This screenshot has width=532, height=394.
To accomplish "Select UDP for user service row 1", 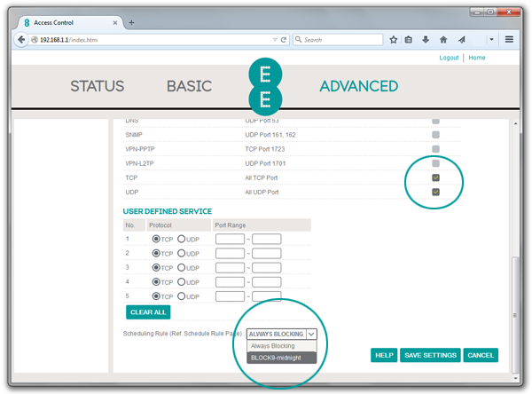I will point(181,239).
